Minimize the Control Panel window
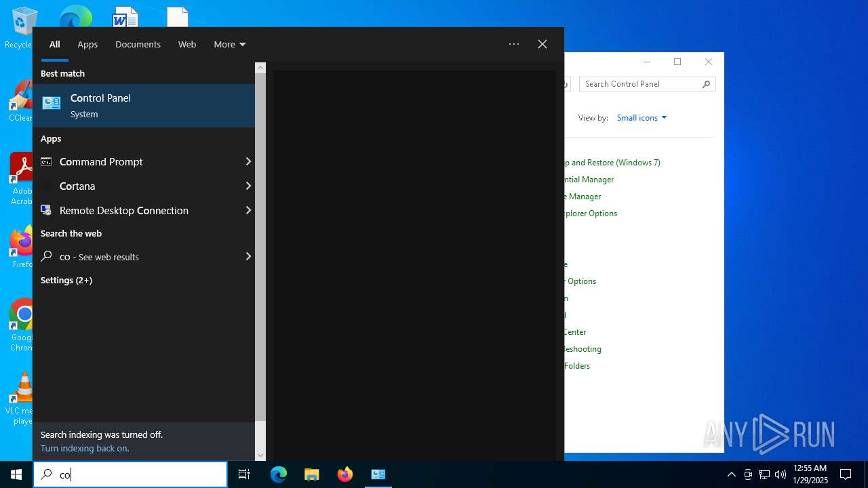The height and width of the screenshot is (488, 868). coord(646,62)
